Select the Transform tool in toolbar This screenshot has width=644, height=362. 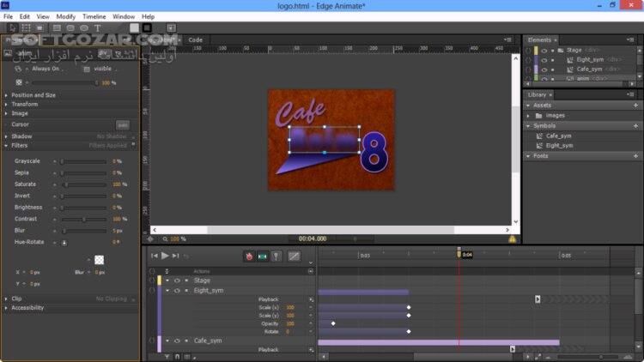pos(26,28)
